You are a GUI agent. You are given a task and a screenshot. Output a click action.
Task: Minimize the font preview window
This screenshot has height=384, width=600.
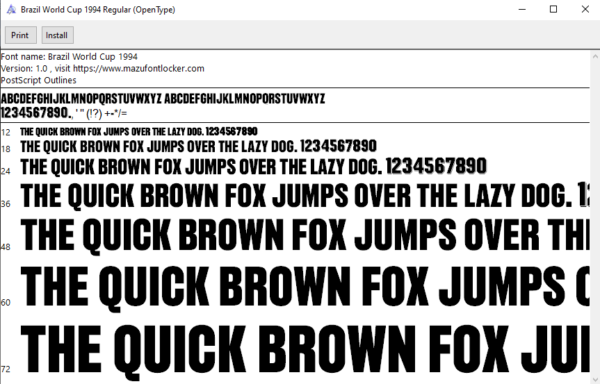pos(523,10)
